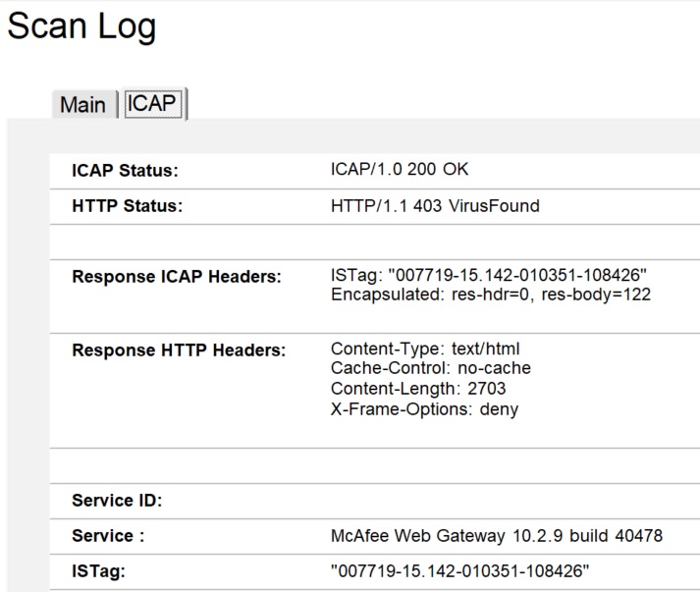Click the Encapsulated res-hdr header line

point(491,295)
